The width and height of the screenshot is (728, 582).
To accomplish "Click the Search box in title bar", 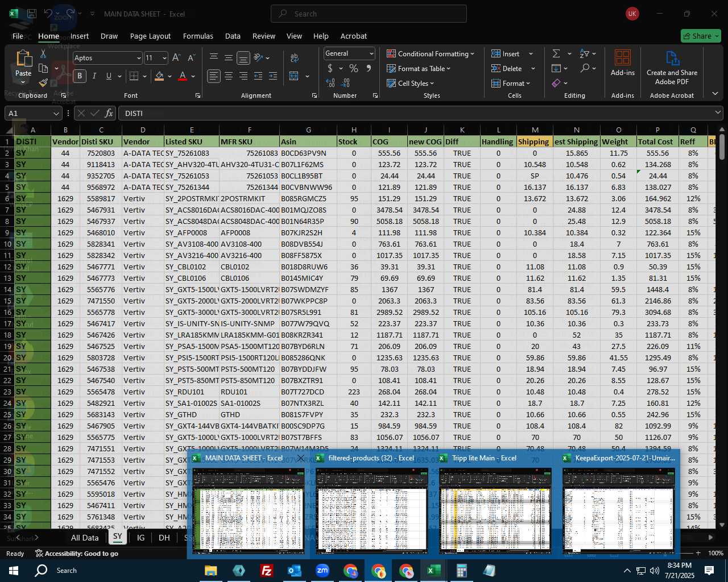I will (x=369, y=14).
